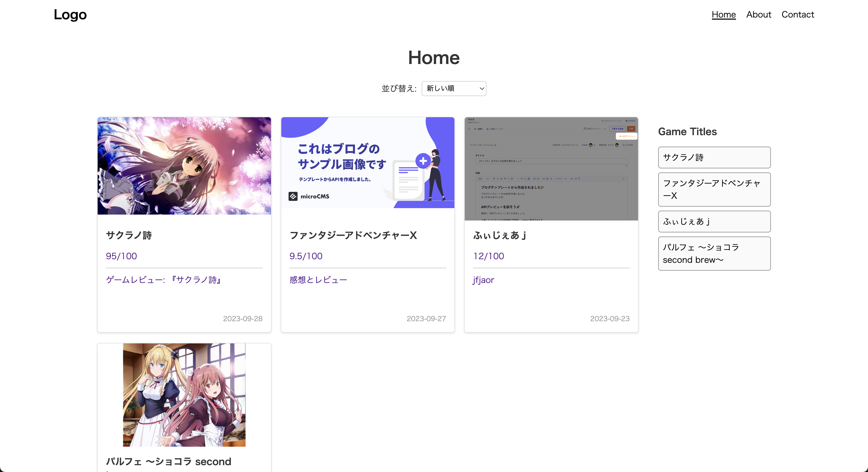
Task: Open the microCMS sample image thumbnail
Action: click(368, 163)
